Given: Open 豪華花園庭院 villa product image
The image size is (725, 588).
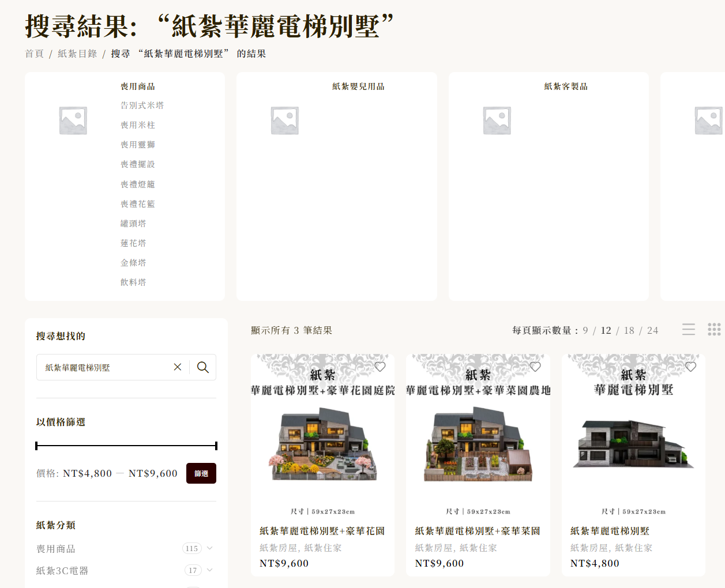Looking at the screenshot, I should (322, 435).
